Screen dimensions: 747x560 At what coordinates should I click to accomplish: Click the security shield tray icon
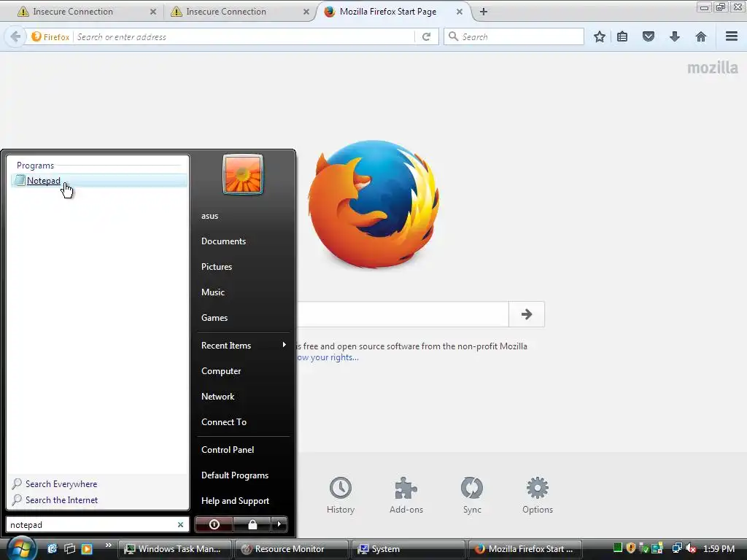click(x=631, y=548)
